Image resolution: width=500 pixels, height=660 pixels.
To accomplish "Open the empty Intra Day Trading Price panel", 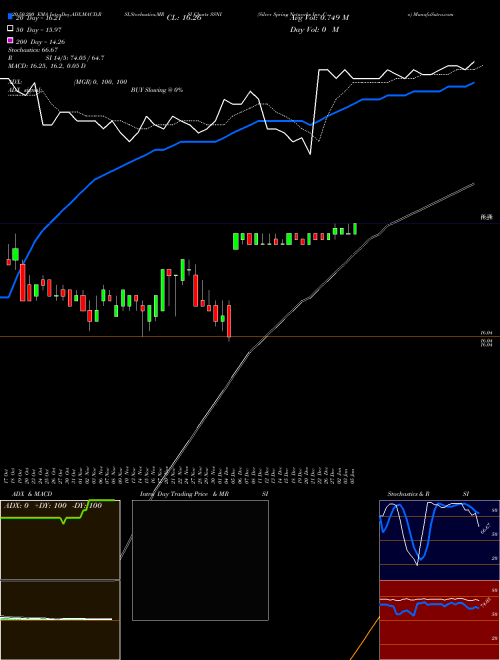I will click(x=200, y=560).
